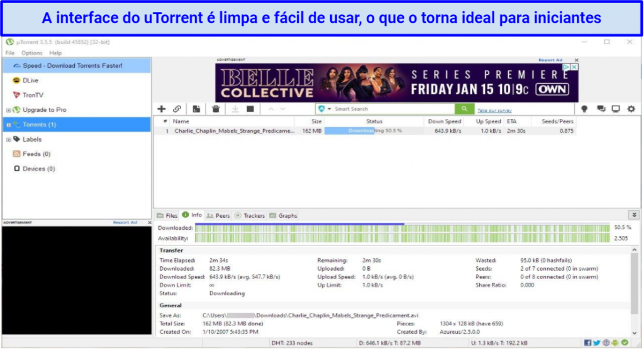Click the Start torrent download-arrow icon

235,109
